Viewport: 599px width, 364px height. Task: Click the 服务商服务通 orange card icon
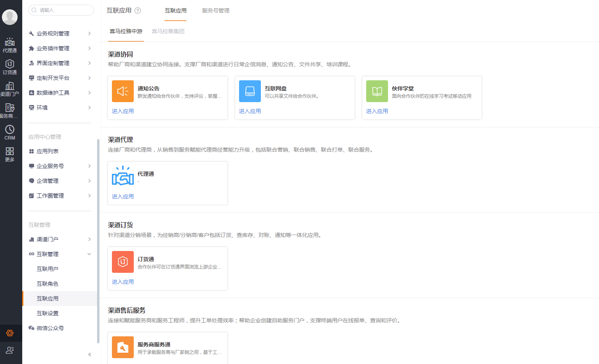pos(123,347)
